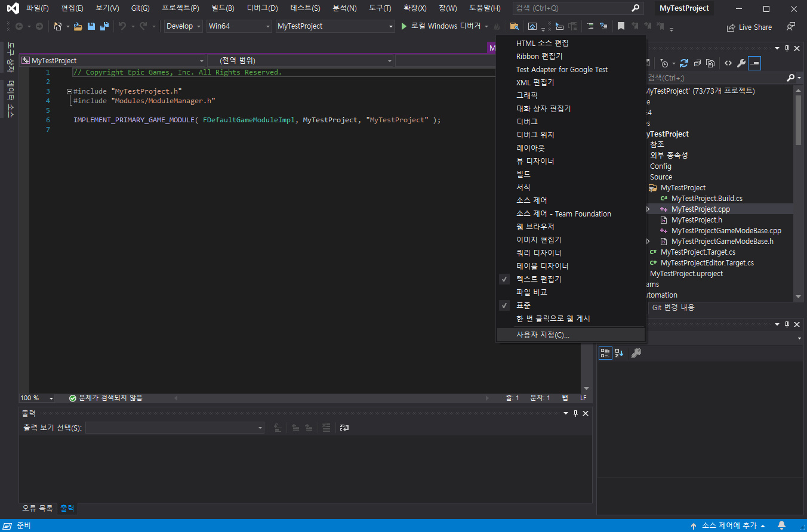Open the Develop configuration dropdown
The image size is (807, 532).
183,26
